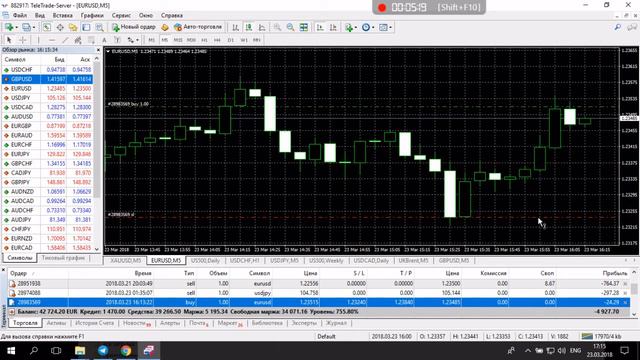Tile chart windows with the grid icon

[304, 27]
